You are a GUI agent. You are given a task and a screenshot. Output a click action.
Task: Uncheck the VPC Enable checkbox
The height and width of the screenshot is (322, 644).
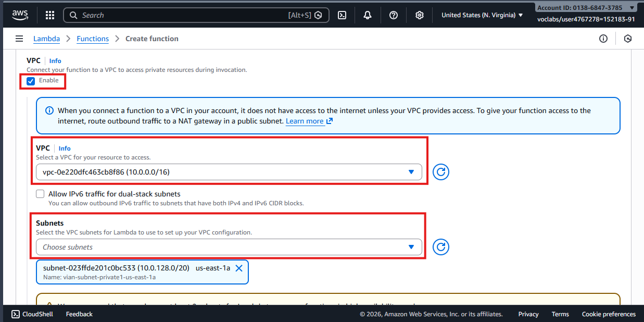coord(31,81)
